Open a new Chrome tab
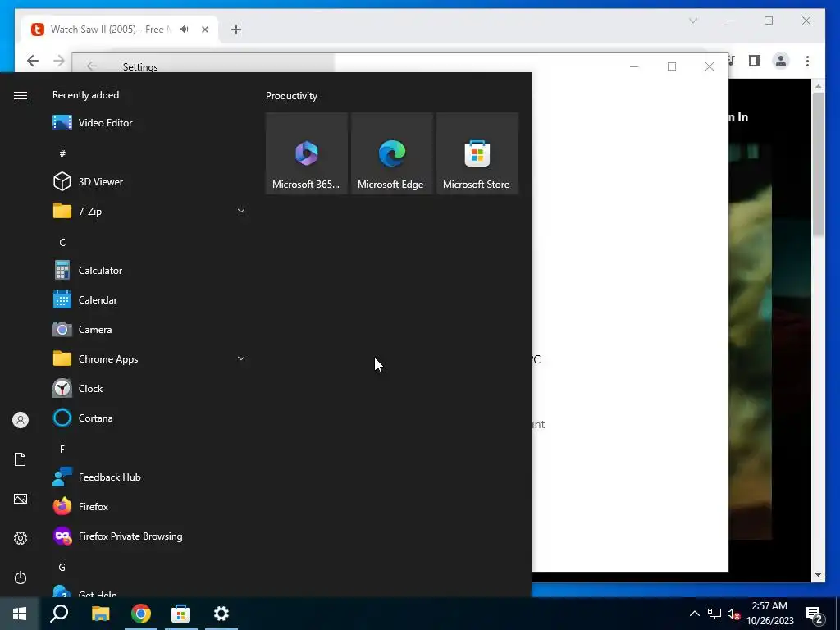The image size is (840, 630). [x=236, y=30]
